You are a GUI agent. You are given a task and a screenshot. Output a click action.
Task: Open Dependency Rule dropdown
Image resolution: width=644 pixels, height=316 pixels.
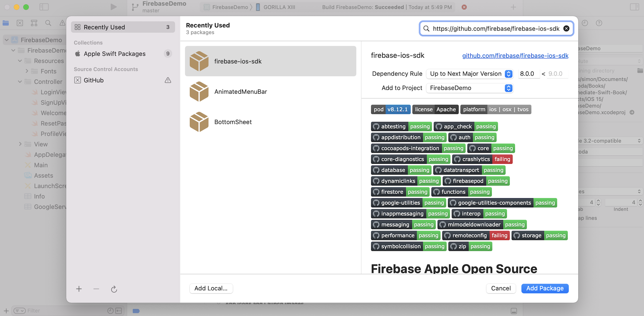[470, 74]
